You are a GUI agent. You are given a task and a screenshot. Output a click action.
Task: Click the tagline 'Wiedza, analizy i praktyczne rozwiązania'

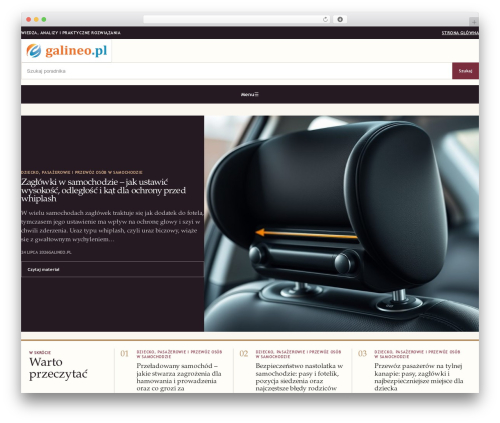pos(71,33)
